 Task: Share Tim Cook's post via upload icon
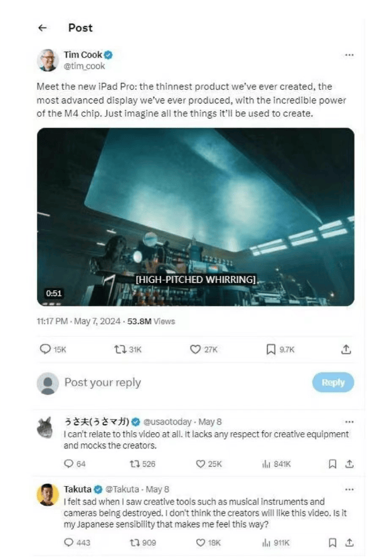coord(346,349)
